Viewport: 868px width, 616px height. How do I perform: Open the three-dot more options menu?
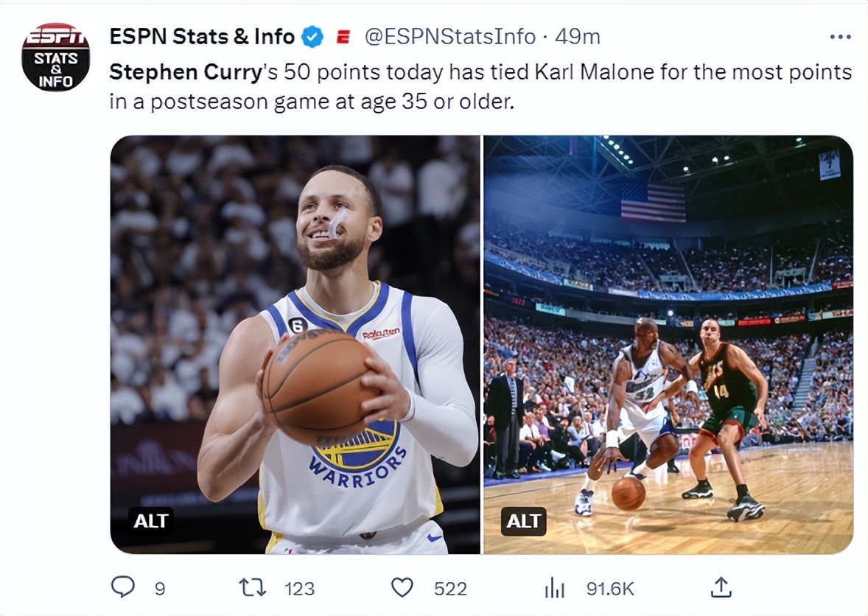840,37
